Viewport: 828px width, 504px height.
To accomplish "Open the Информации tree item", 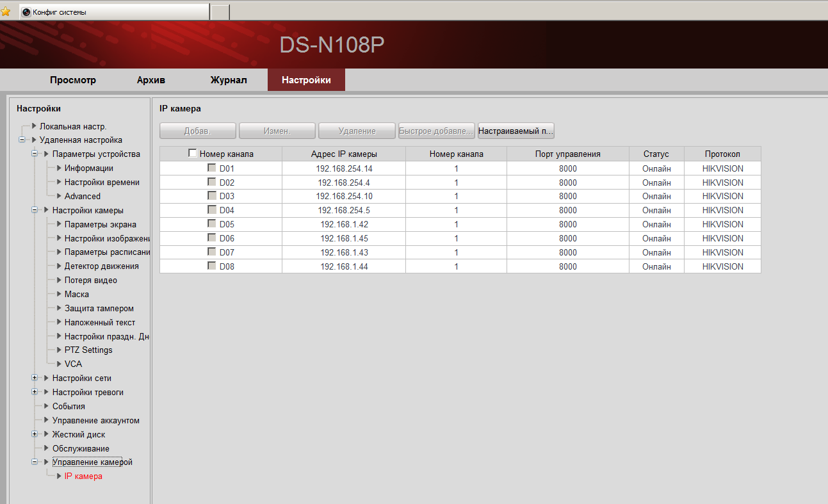I will (x=89, y=168).
